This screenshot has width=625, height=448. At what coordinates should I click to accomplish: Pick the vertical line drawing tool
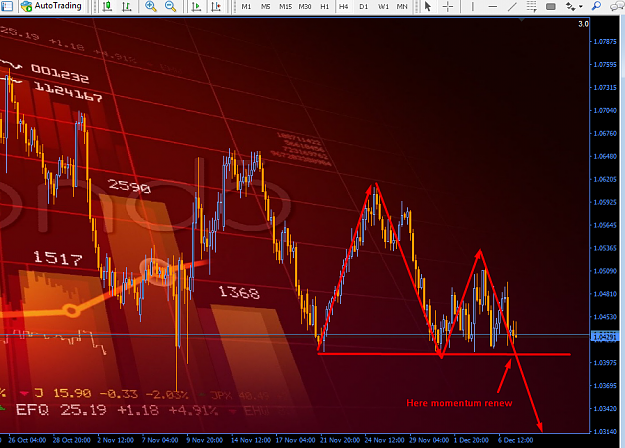click(473, 6)
